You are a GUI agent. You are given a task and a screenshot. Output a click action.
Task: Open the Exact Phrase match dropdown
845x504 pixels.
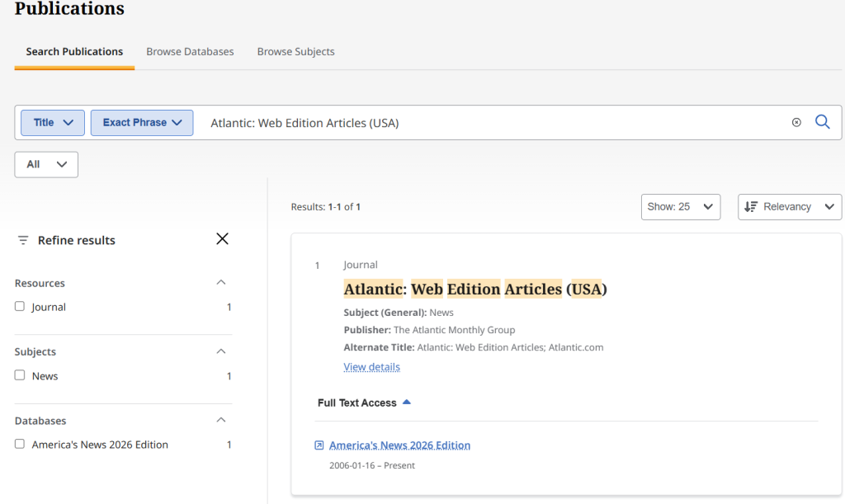[x=142, y=123]
